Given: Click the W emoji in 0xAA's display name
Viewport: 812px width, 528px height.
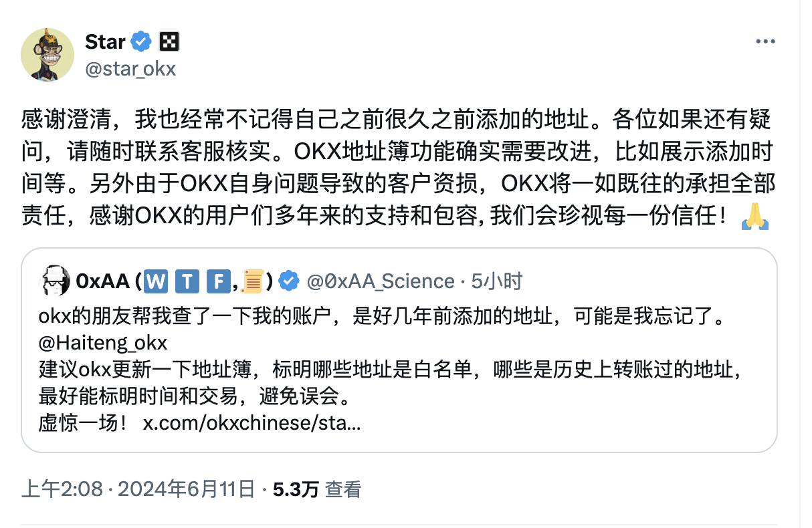Looking at the screenshot, I should [155, 281].
